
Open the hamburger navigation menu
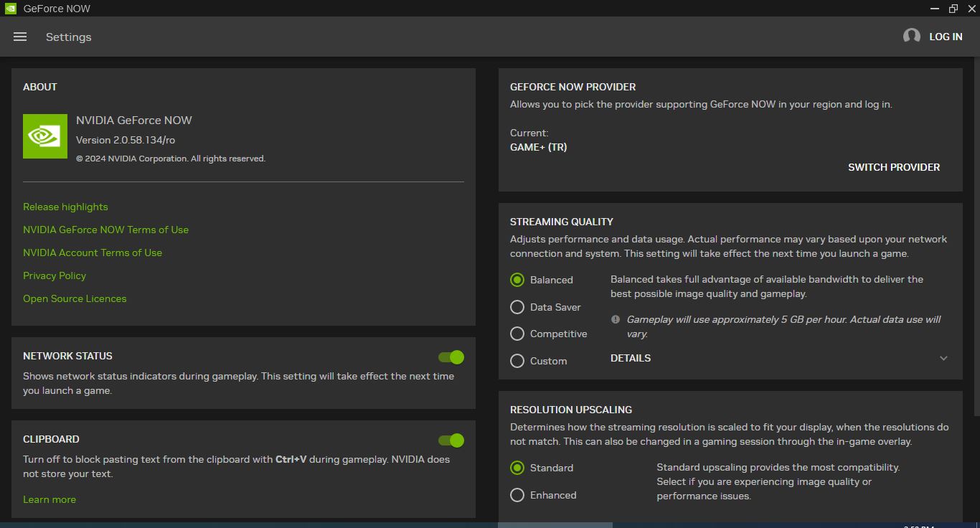(x=20, y=37)
